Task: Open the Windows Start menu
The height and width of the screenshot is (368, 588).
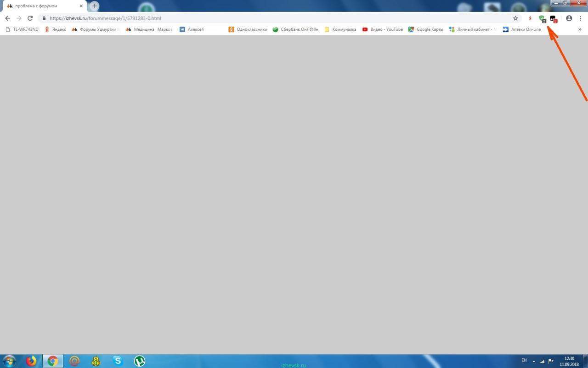Action: pos(9,361)
